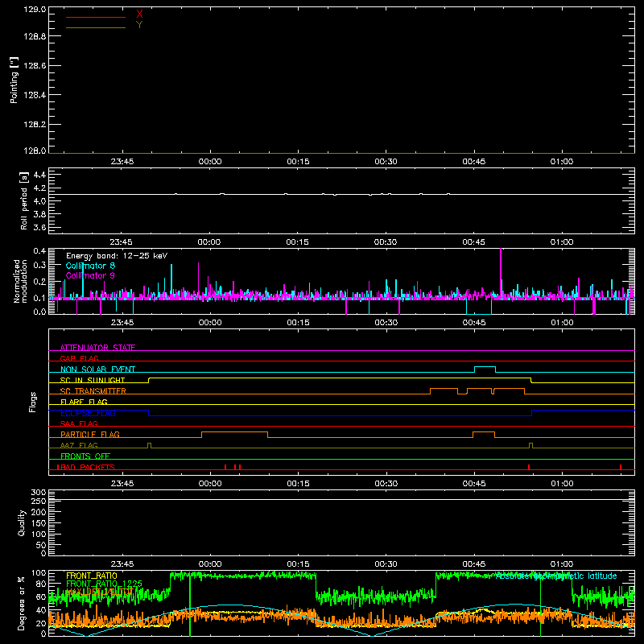This screenshot has width=644, height=644.
Task: Click the white roll period trace line
Action: coord(341,194)
